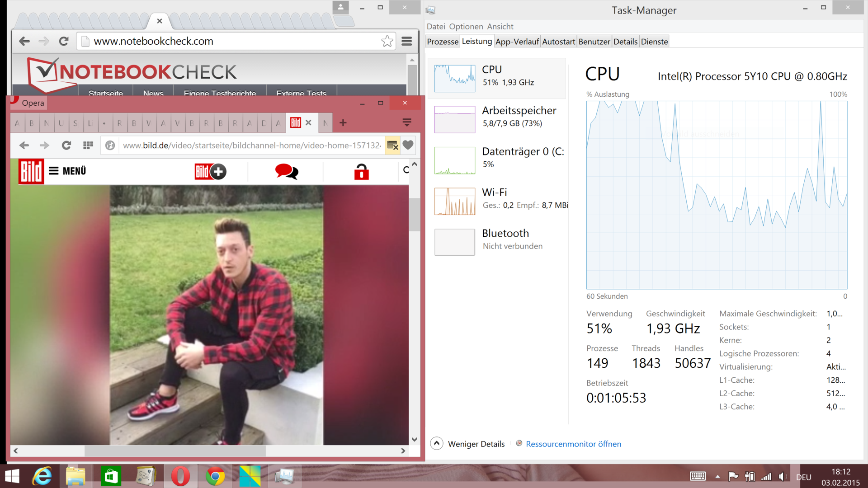Viewport: 868px width, 488px height.
Task: Click Opera horizontal scrollbar thumb
Action: pyautogui.click(x=175, y=450)
